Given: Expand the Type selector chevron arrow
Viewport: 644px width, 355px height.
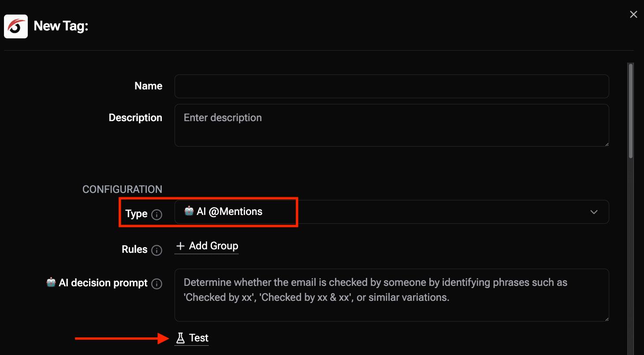Looking at the screenshot, I should coord(594,212).
